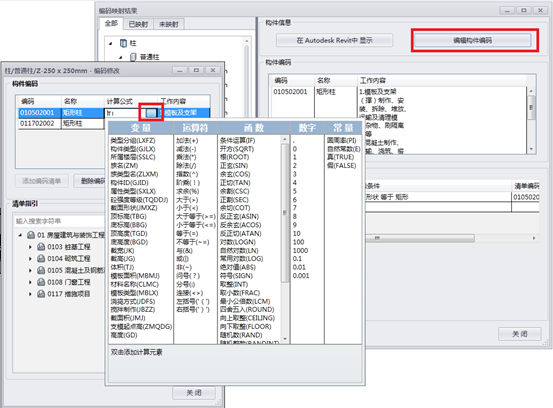Choose operator 不等于(~=)
Image resolution: width=553 pixels, height=408 pixels.
(x=193, y=242)
